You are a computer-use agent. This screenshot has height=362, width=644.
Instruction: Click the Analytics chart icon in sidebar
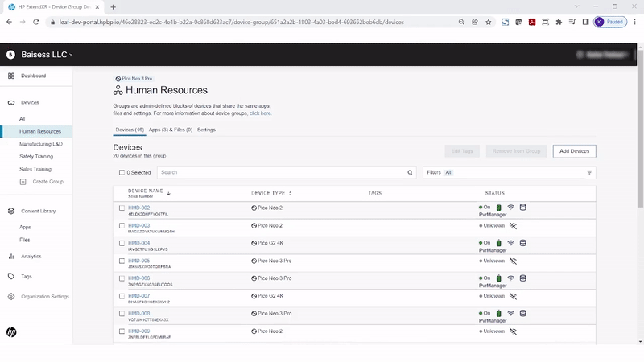click(11, 257)
